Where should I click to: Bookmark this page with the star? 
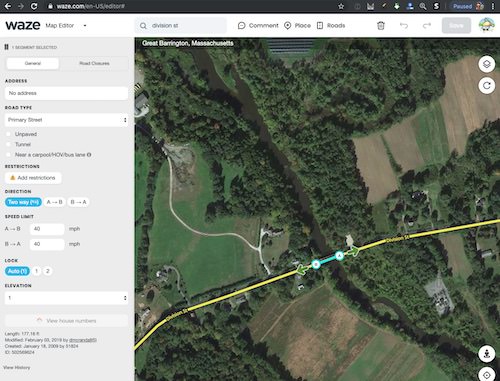[x=341, y=6]
